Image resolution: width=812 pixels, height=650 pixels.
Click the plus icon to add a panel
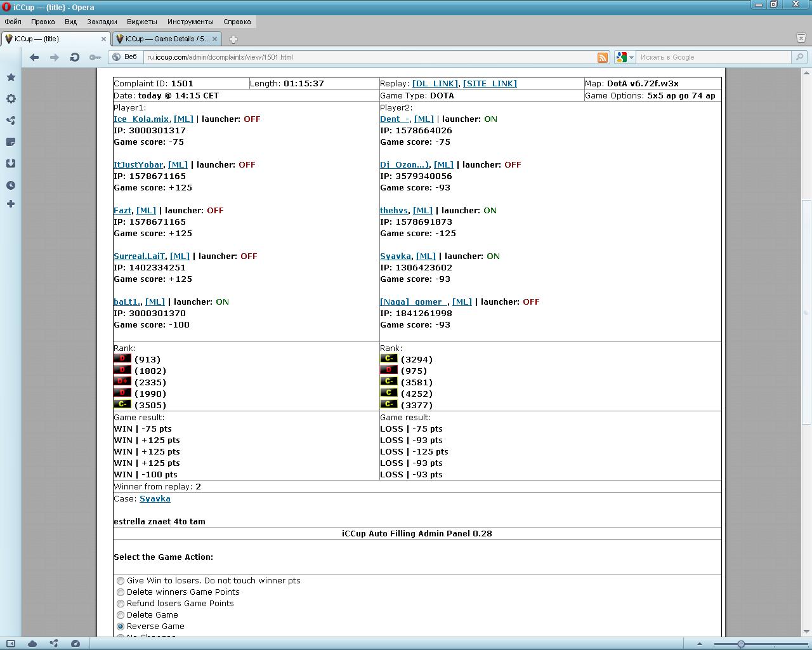point(11,204)
